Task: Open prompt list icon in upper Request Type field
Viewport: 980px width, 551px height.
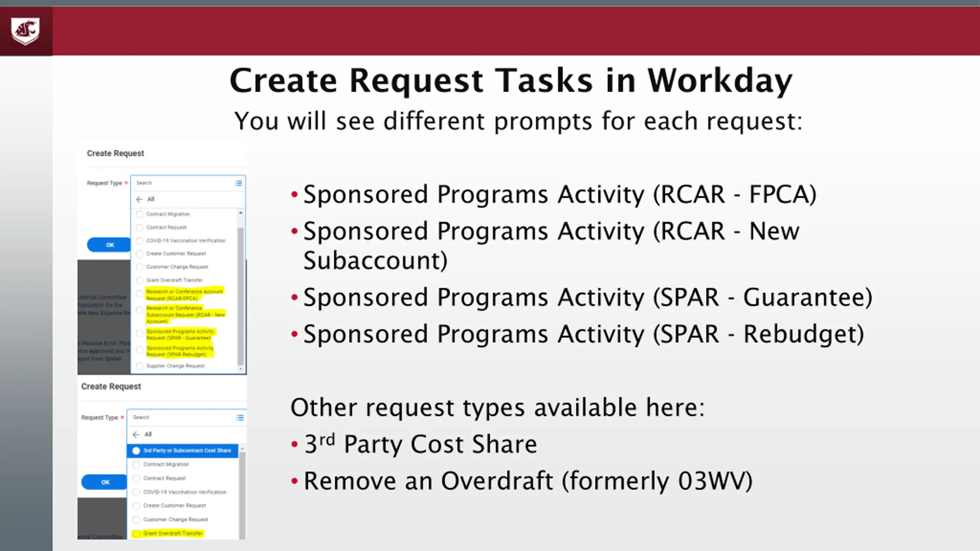Action: click(238, 183)
